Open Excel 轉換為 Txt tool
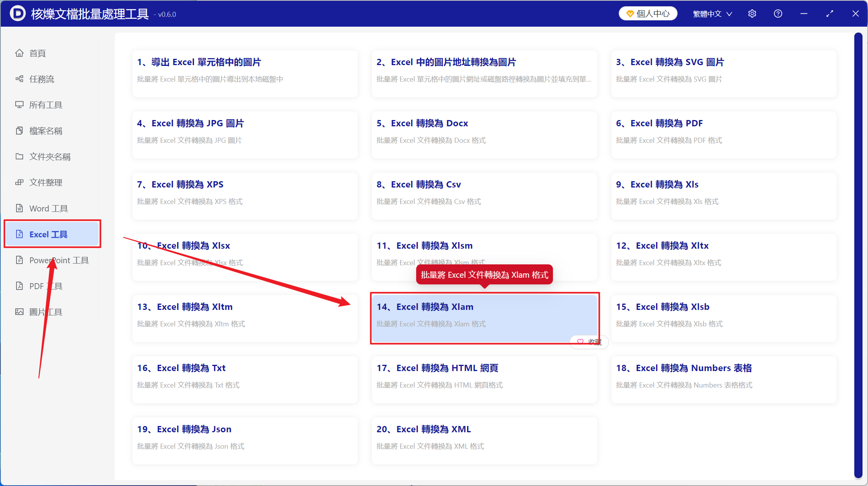 [x=245, y=379]
